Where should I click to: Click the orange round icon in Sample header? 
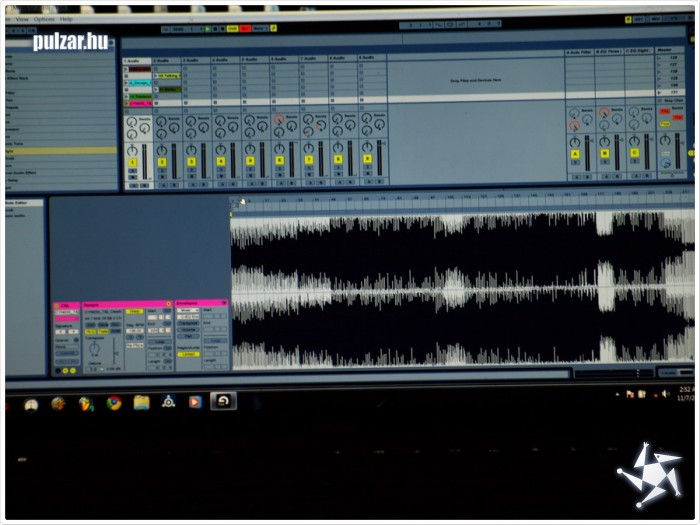(168, 303)
